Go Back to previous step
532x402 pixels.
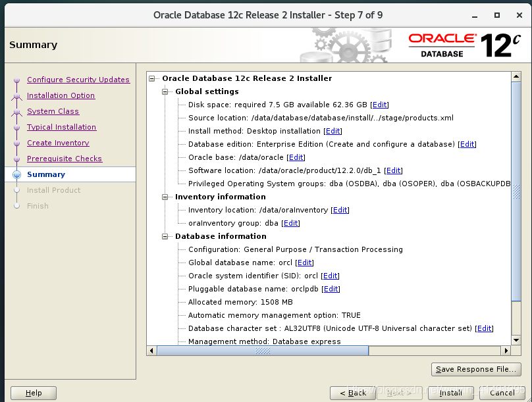(x=353, y=393)
